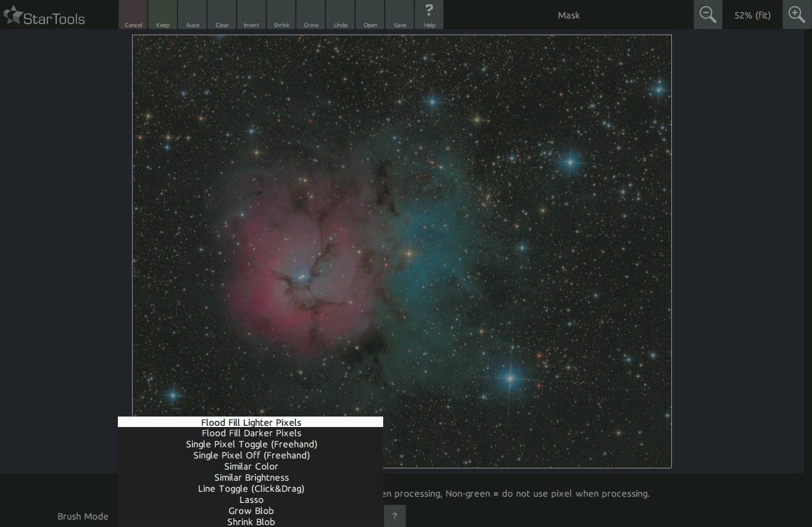Screen dimensions: 812x527
Task: Invert the mask selection
Action: 251,15
